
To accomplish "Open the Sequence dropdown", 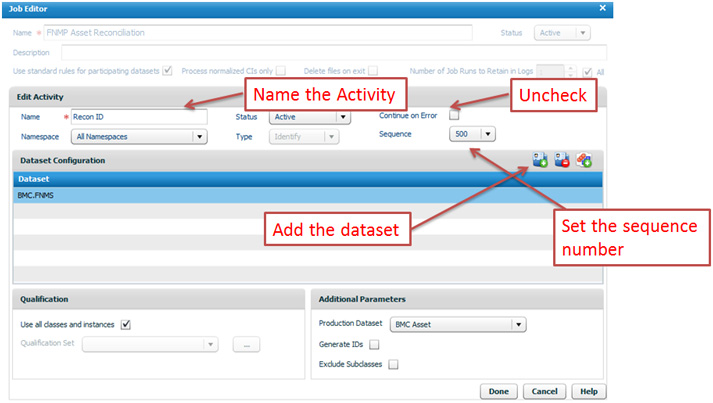I will (x=487, y=134).
